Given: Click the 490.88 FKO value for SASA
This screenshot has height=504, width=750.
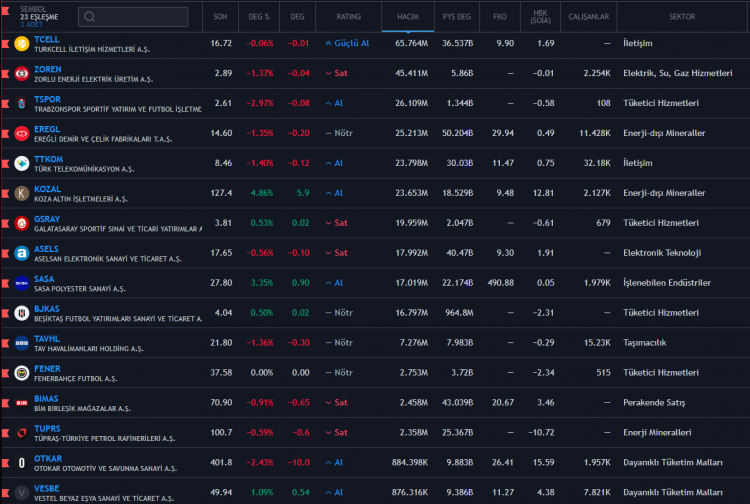Looking at the screenshot, I should click(500, 283).
